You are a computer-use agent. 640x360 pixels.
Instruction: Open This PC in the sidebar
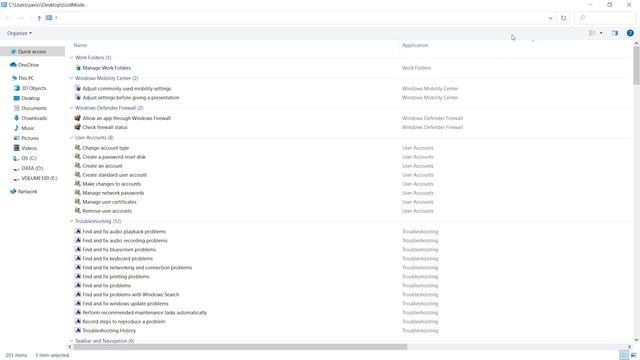26,78
